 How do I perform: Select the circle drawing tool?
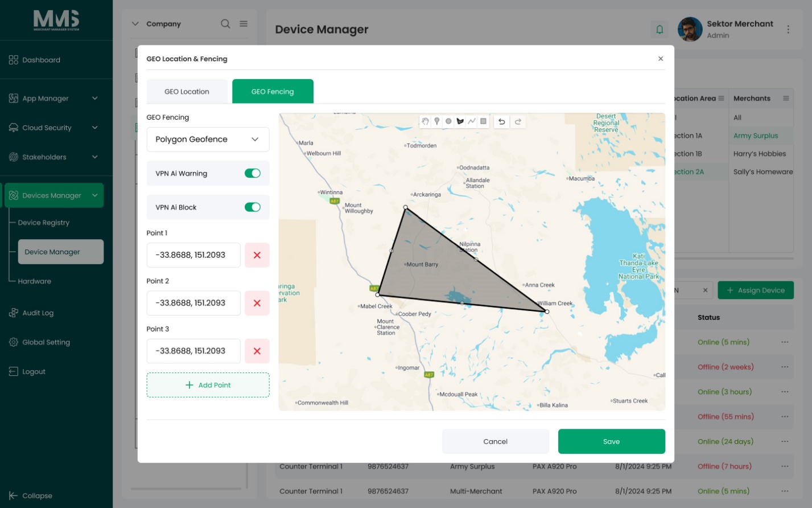448,121
